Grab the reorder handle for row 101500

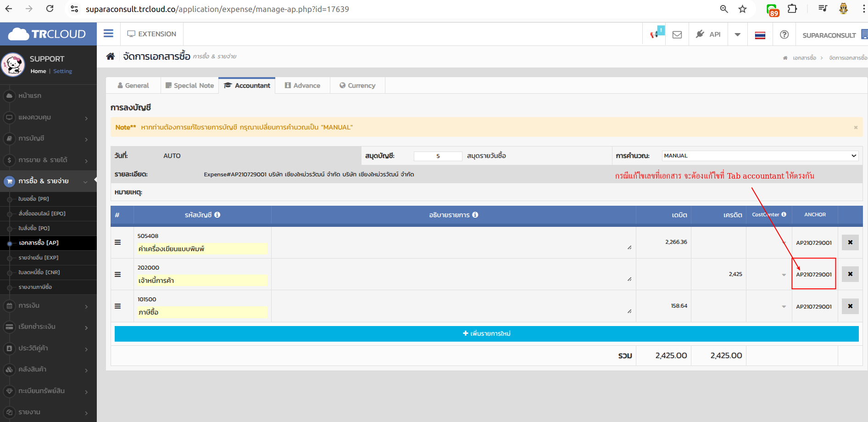click(118, 306)
